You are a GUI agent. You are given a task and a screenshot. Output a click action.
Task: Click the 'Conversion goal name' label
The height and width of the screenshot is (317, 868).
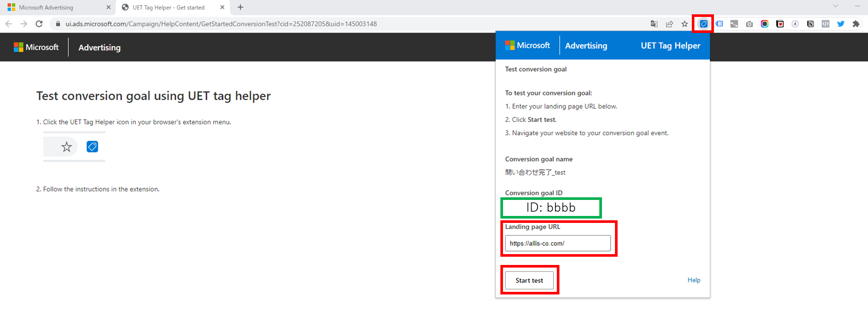pyautogui.click(x=539, y=159)
